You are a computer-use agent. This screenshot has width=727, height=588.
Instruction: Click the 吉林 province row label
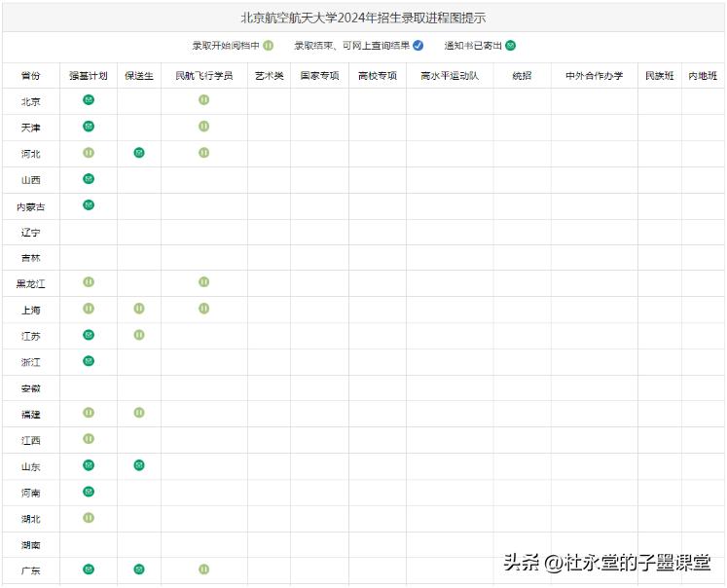point(31,258)
